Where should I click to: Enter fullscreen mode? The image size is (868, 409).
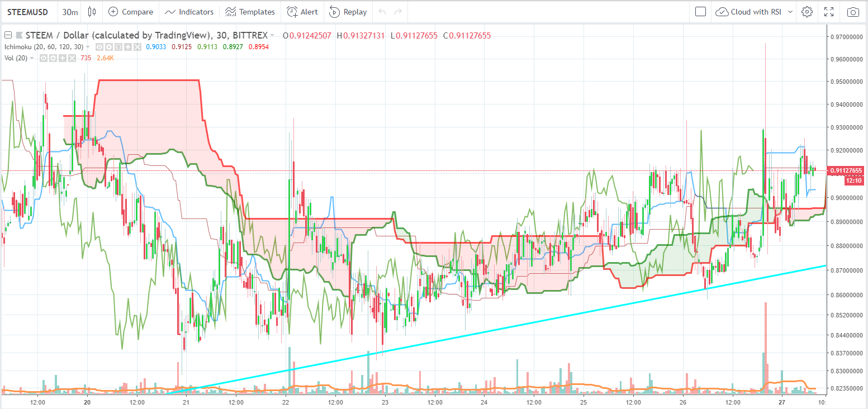[x=829, y=12]
